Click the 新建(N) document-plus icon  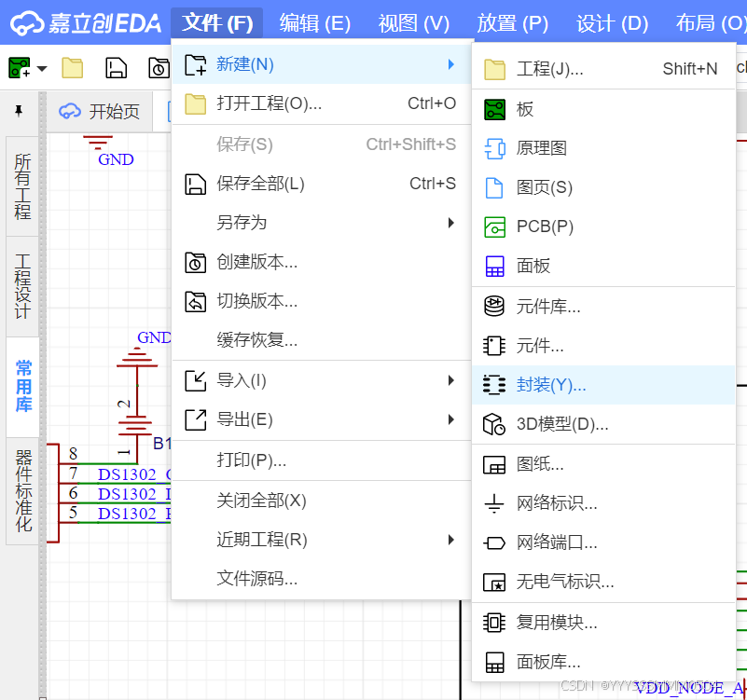pyautogui.click(x=195, y=64)
